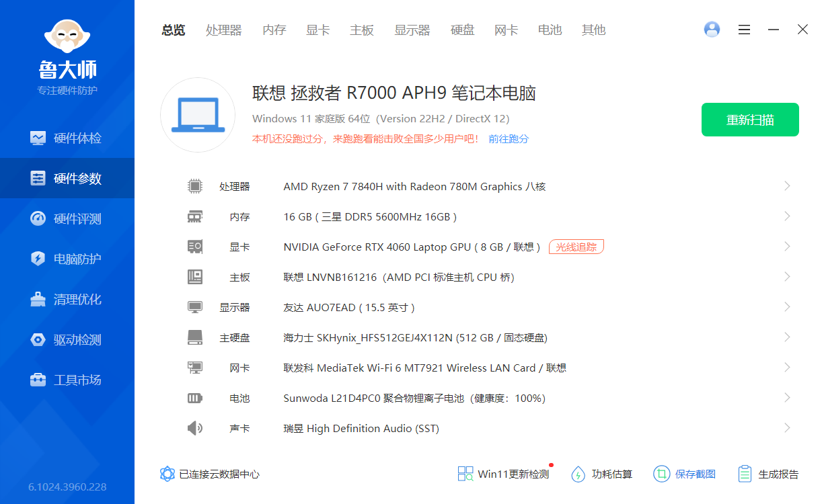The height and width of the screenshot is (504, 824).
Task: Open 电脑防护 from sidebar
Action: point(67,259)
